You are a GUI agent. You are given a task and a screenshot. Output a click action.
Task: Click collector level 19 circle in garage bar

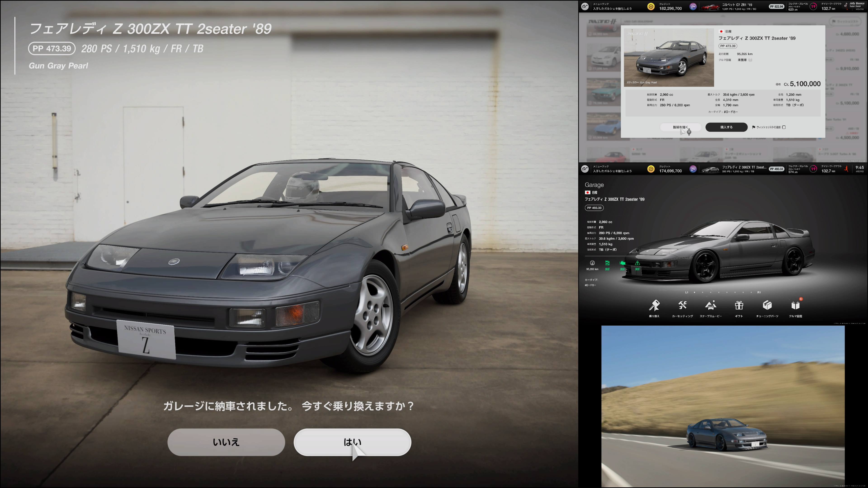tap(814, 169)
